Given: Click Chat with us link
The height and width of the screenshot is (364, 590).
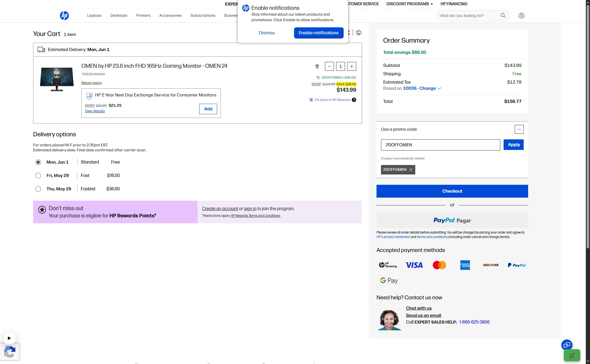Looking at the screenshot, I should pos(419,308).
